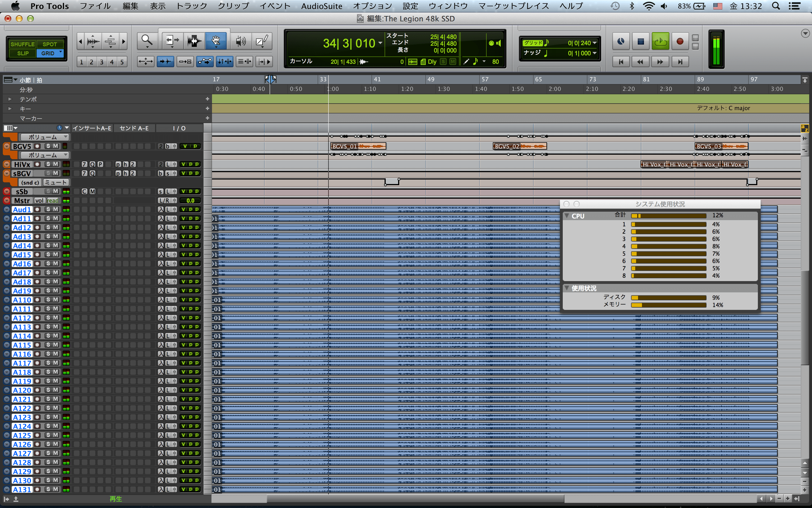Expand the キー ruler
The image size is (812, 508).
tap(10, 109)
